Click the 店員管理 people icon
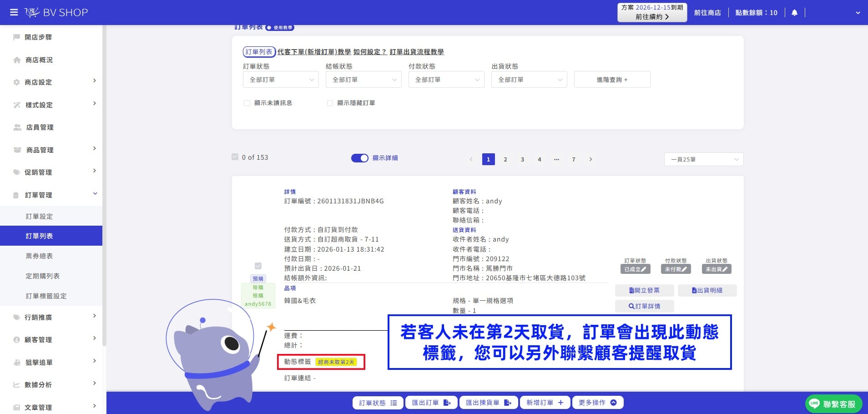This screenshot has width=868, height=414. (17, 127)
